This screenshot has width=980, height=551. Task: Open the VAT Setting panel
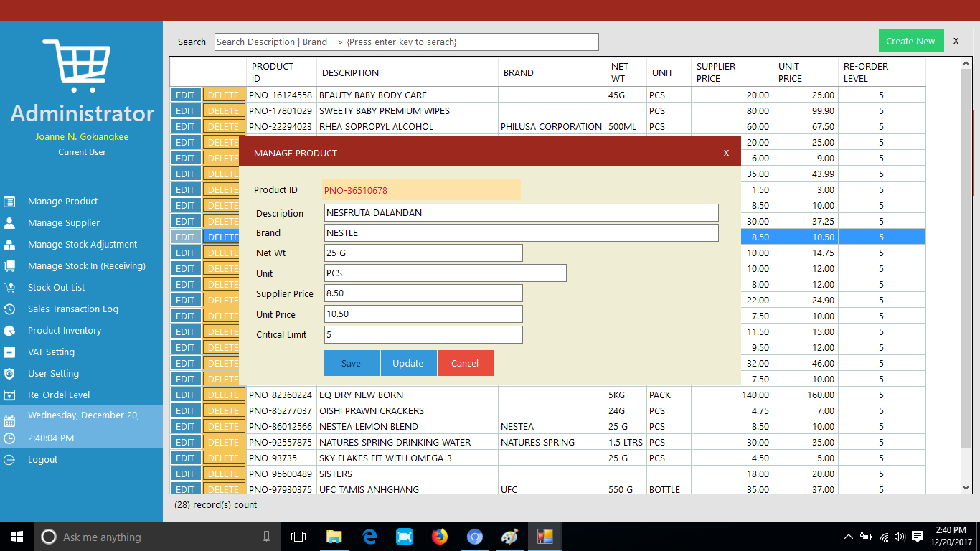pos(50,352)
